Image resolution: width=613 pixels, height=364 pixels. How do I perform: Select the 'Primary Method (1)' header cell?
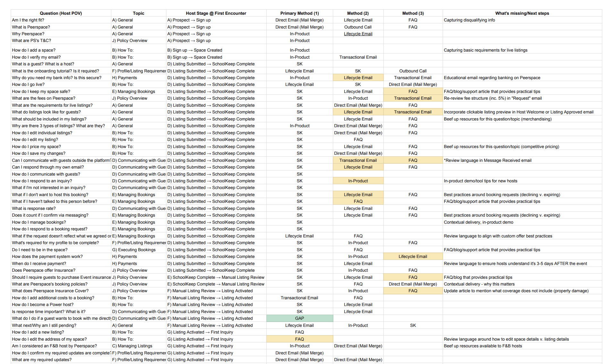[299, 13]
